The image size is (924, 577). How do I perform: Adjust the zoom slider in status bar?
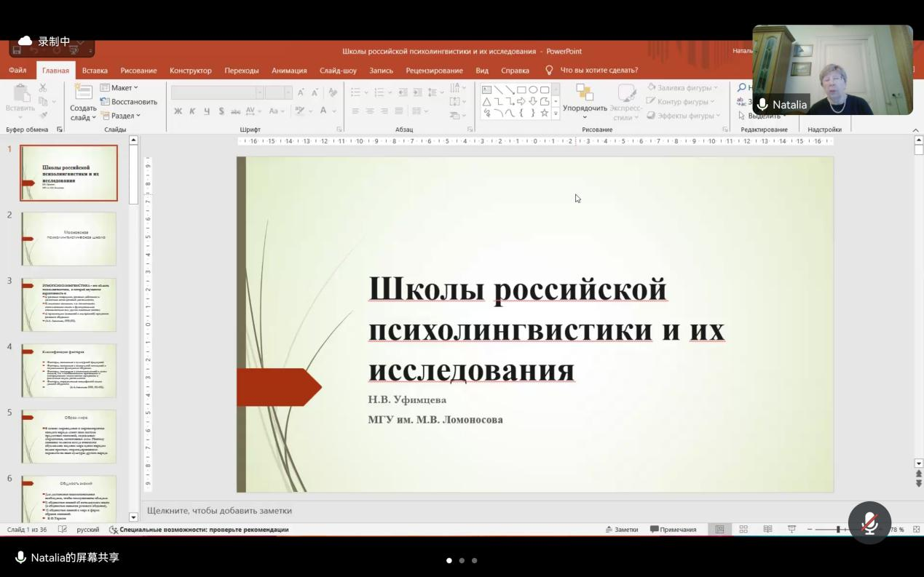(838, 530)
